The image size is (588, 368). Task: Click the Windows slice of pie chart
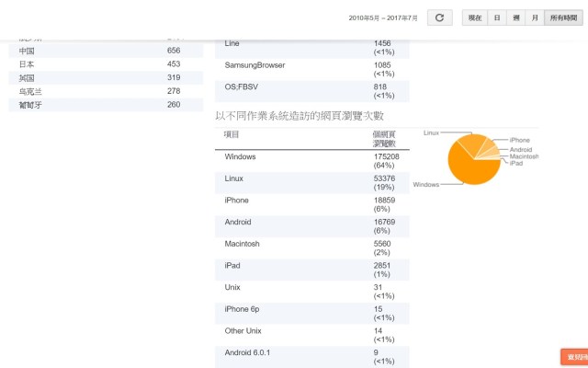469,166
